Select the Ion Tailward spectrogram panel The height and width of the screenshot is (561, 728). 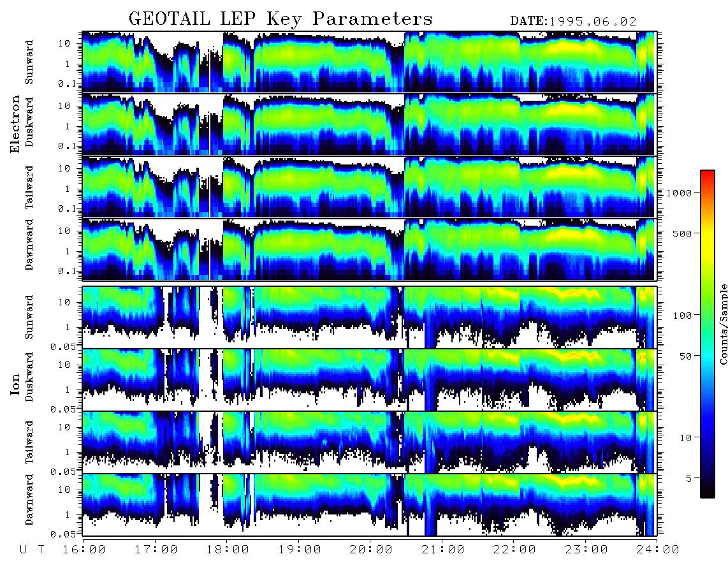[x=369, y=442]
